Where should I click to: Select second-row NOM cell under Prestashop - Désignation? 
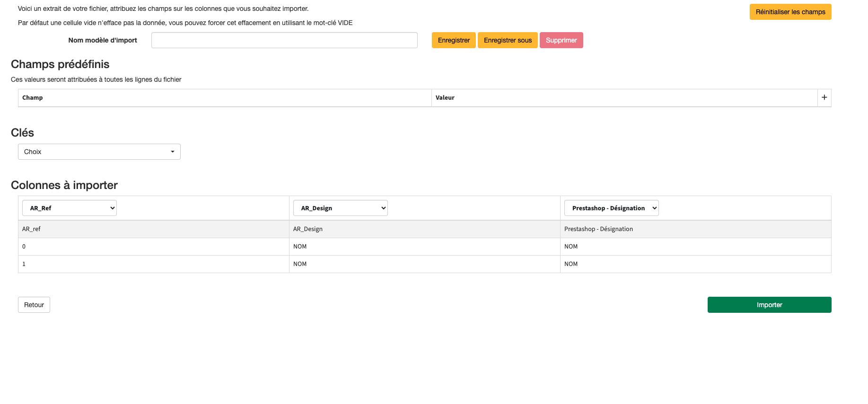571,264
